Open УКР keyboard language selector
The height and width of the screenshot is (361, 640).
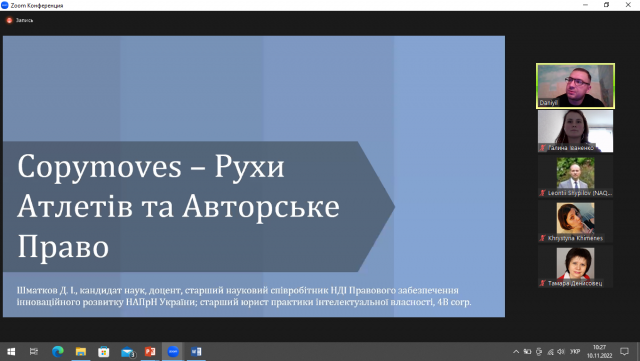point(575,352)
